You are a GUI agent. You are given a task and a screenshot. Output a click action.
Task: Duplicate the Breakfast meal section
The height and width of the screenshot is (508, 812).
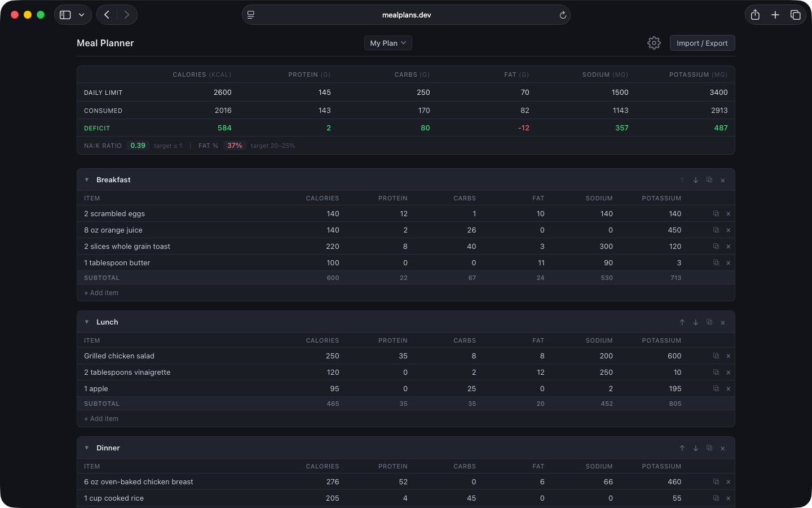709,180
